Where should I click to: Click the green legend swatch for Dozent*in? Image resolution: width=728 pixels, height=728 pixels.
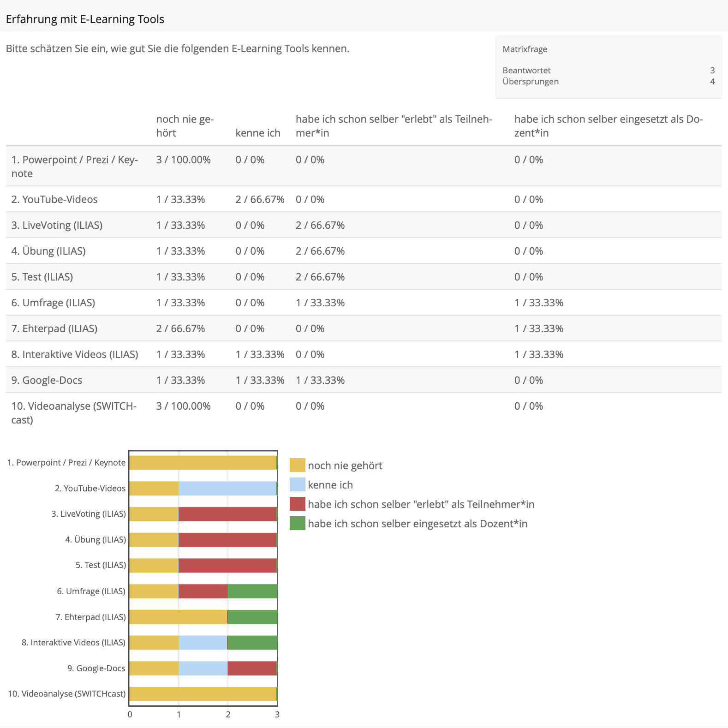click(297, 523)
